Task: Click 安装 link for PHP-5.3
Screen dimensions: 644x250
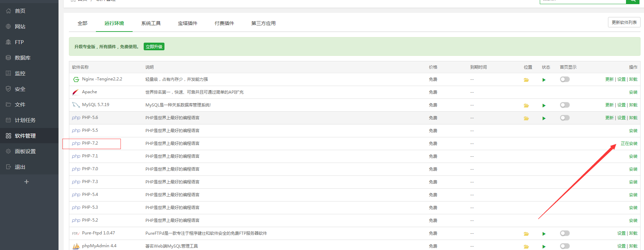Action: pyautogui.click(x=633, y=208)
